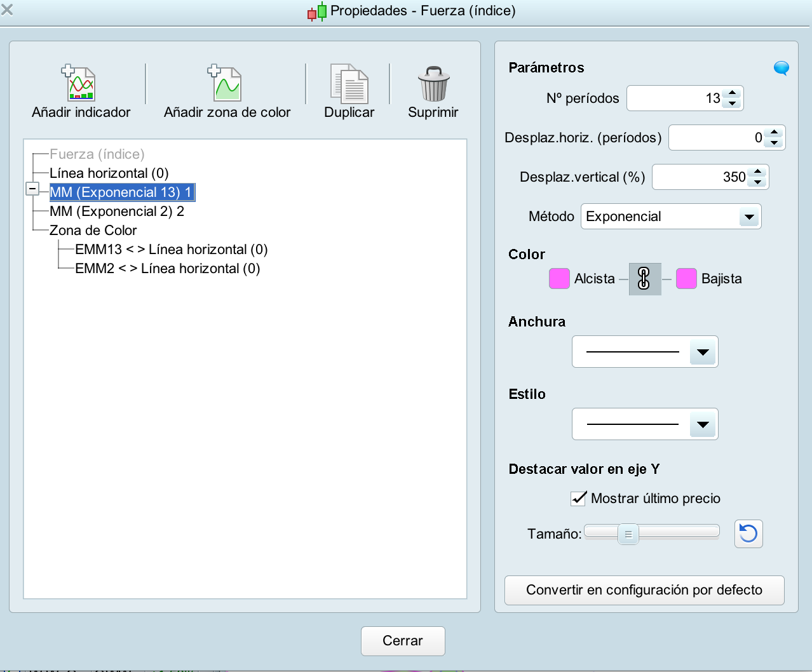Click the candlestick icon in title bar

[x=317, y=11]
